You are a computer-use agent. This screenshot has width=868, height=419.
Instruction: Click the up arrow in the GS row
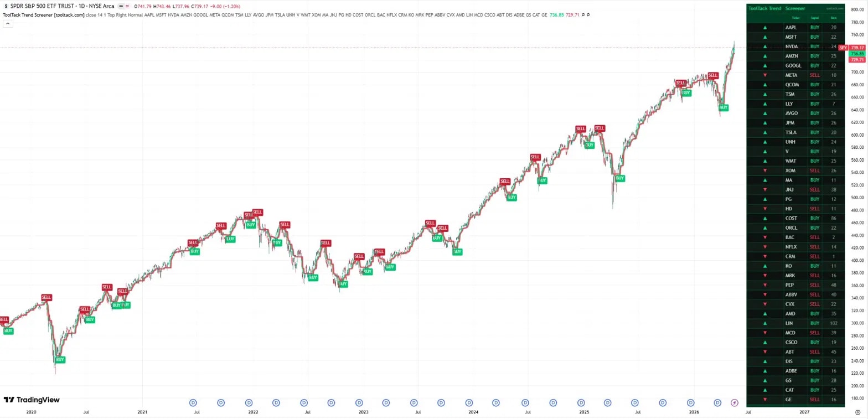[765, 380]
